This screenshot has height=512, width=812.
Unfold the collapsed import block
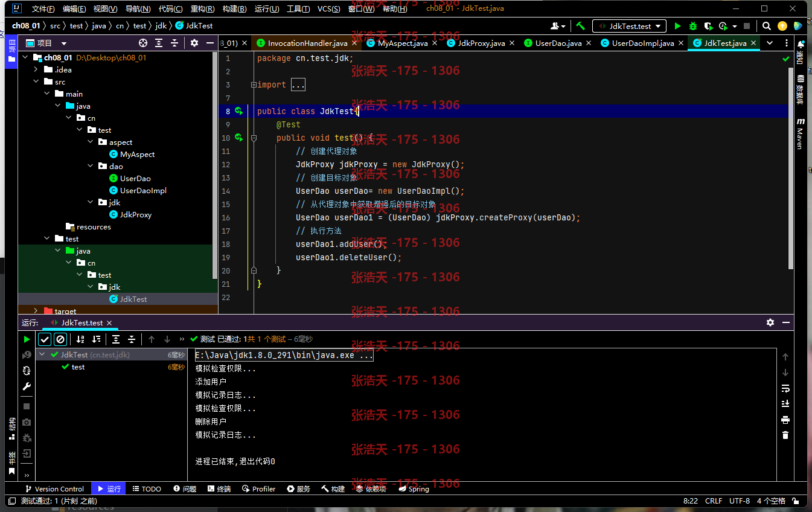click(x=254, y=85)
